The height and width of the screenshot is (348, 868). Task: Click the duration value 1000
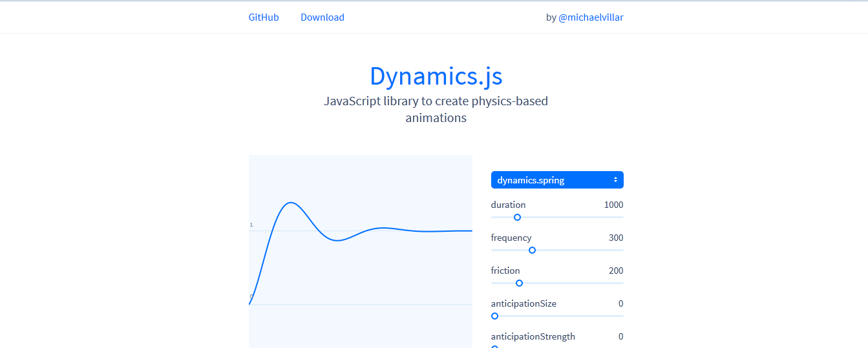pos(613,205)
